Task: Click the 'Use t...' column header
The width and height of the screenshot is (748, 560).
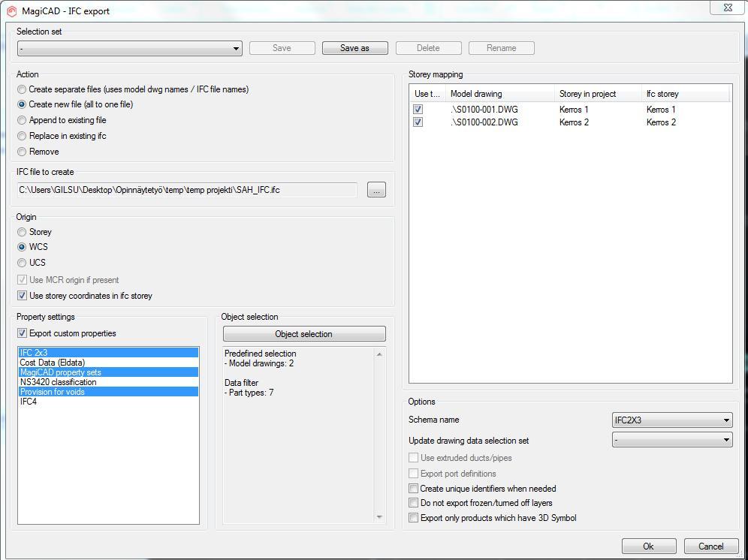Action: 427,94
